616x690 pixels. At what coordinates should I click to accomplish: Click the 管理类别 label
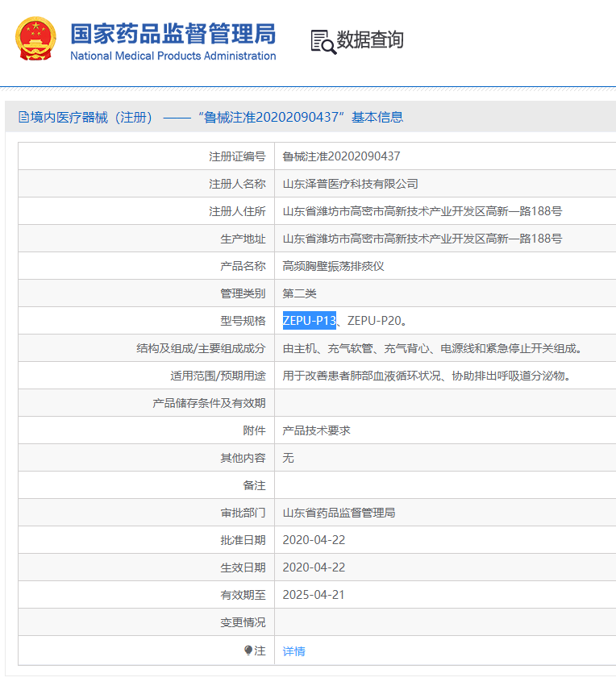click(x=243, y=293)
